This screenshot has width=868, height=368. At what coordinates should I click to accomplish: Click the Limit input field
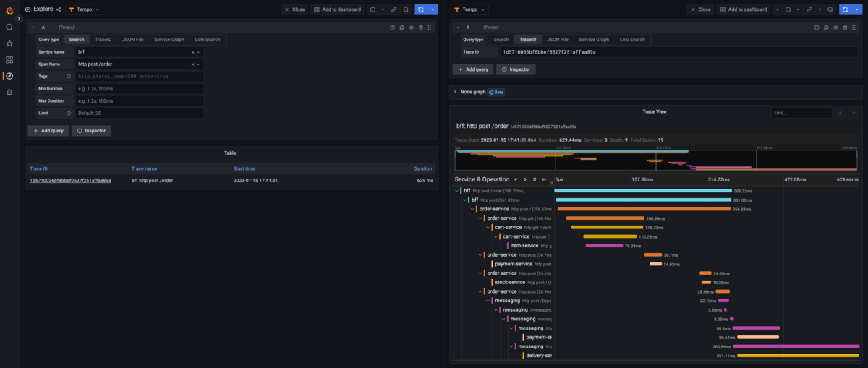(139, 113)
